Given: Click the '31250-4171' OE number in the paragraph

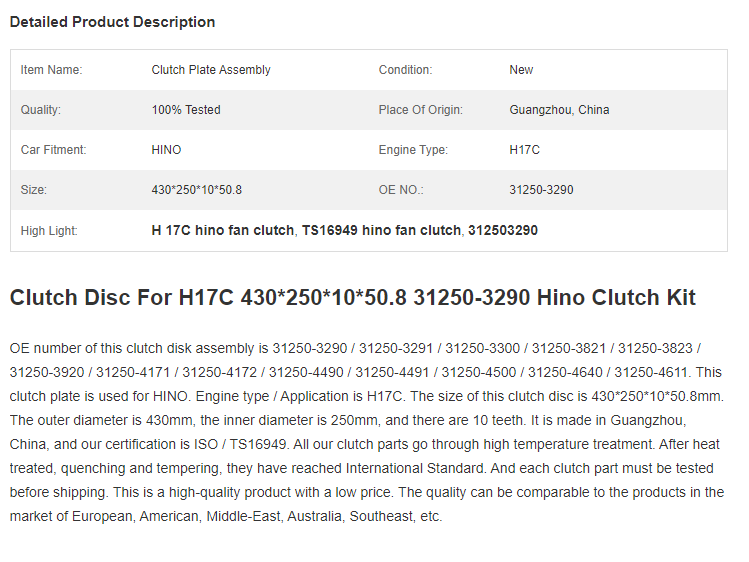Looking at the screenshot, I should pyautogui.click(x=133, y=372).
